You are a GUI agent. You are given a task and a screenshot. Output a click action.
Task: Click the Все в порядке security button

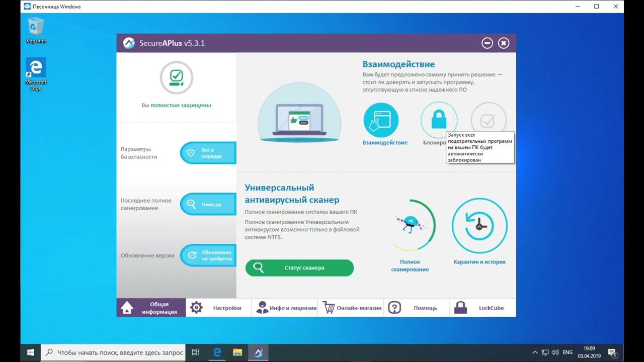tap(208, 153)
